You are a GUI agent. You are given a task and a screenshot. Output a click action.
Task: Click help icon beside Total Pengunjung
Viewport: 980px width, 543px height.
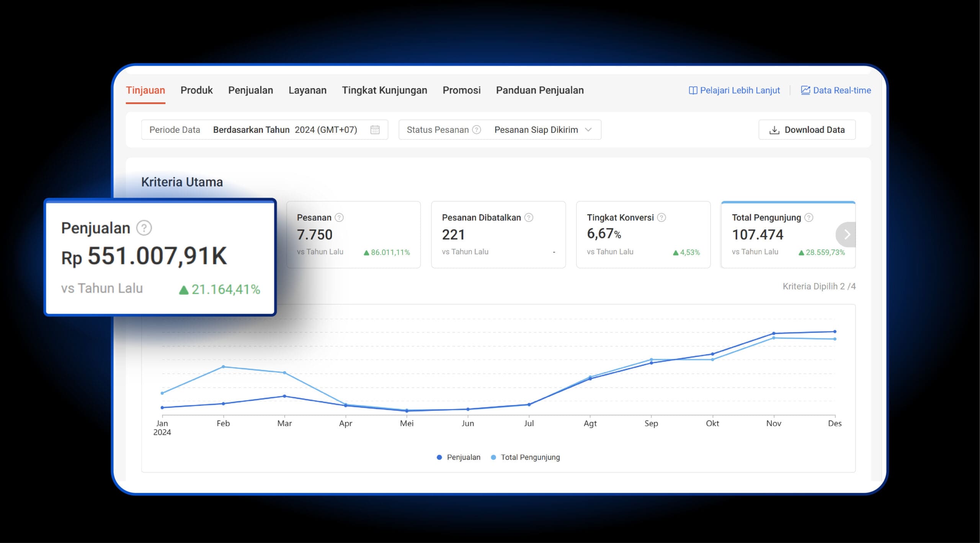pyautogui.click(x=809, y=218)
